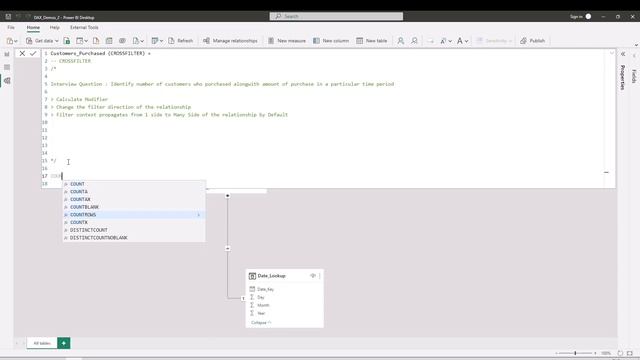Open the Language dropdown in the ribbon

coord(446,41)
